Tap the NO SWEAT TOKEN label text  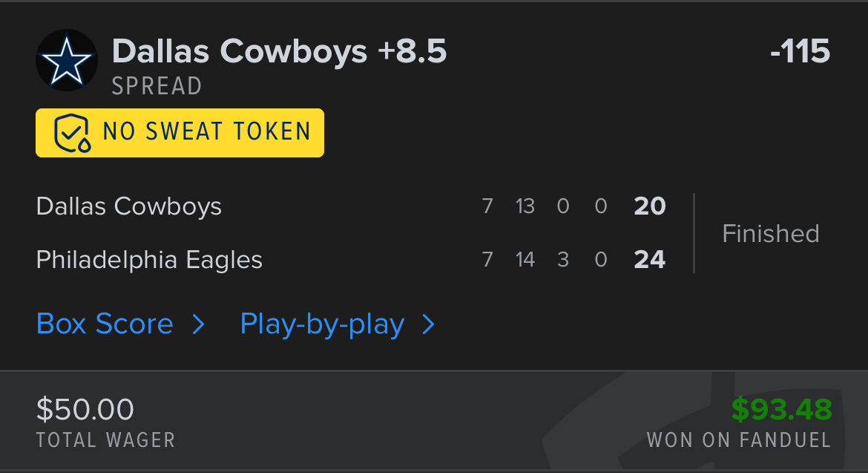[206, 132]
